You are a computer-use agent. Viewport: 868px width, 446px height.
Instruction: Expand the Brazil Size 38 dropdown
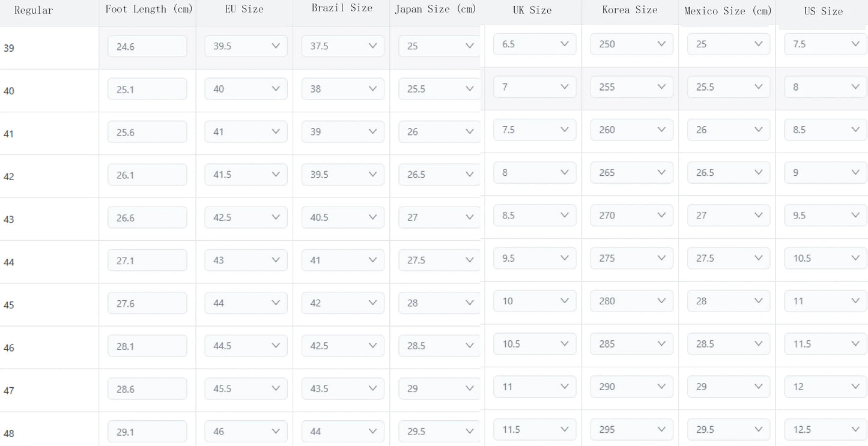(343, 89)
